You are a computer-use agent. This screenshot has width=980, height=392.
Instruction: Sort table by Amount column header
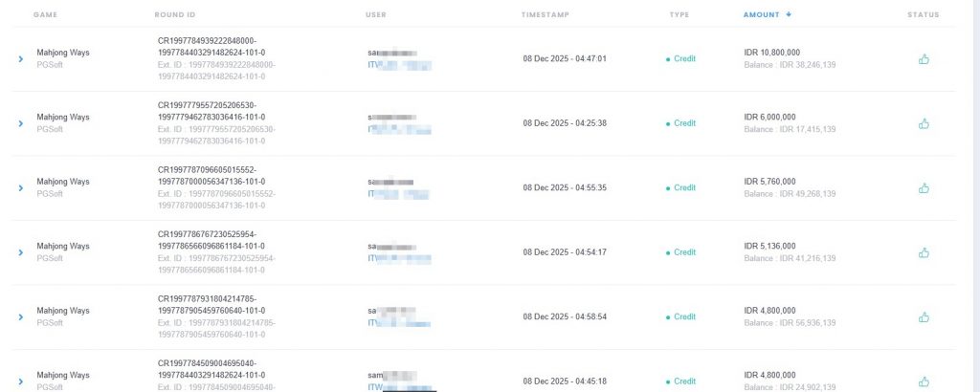762,15
